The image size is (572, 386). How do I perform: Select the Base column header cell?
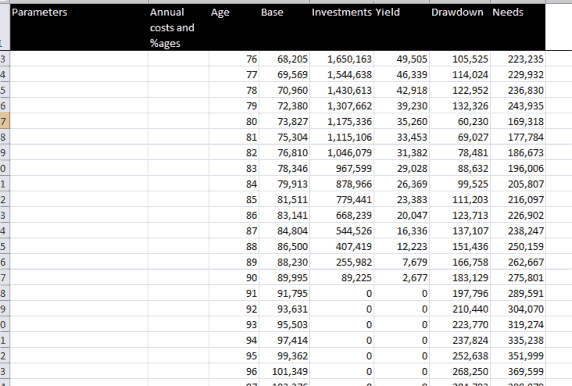click(284, 27)
